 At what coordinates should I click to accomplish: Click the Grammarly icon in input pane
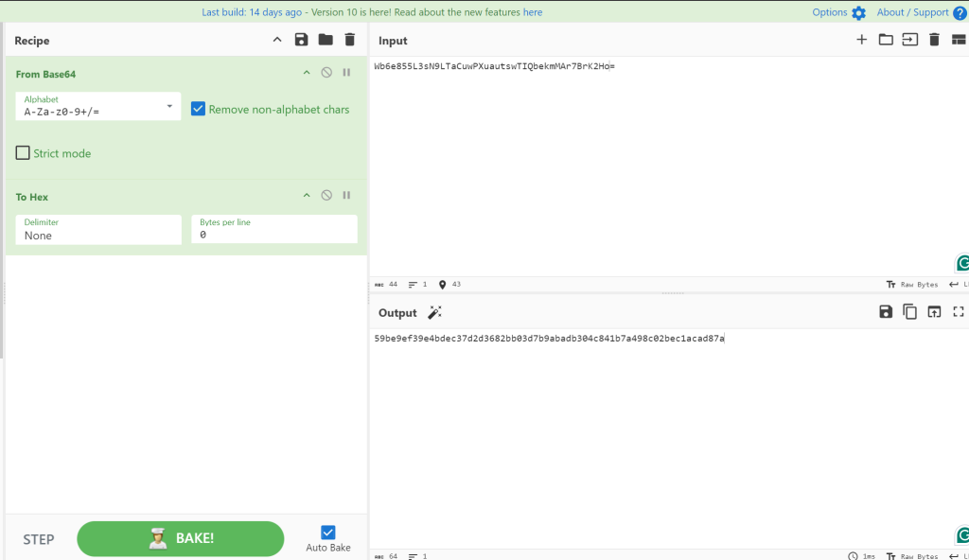pos(962,263)
